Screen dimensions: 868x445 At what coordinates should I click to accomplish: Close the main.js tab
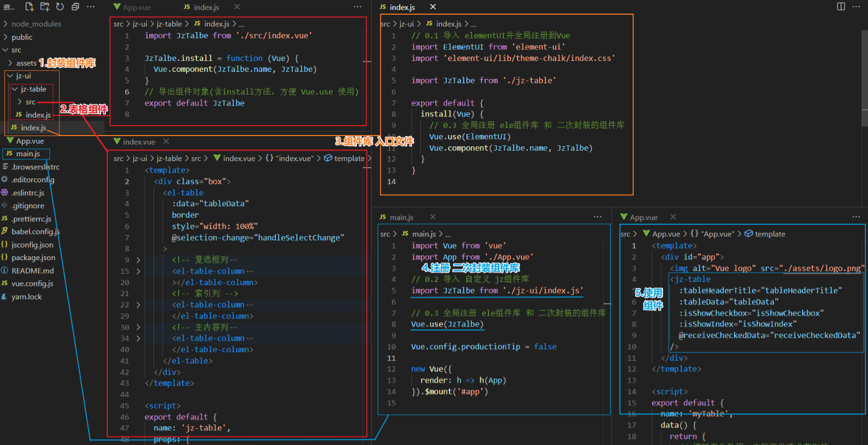click(x=433, y=217)
